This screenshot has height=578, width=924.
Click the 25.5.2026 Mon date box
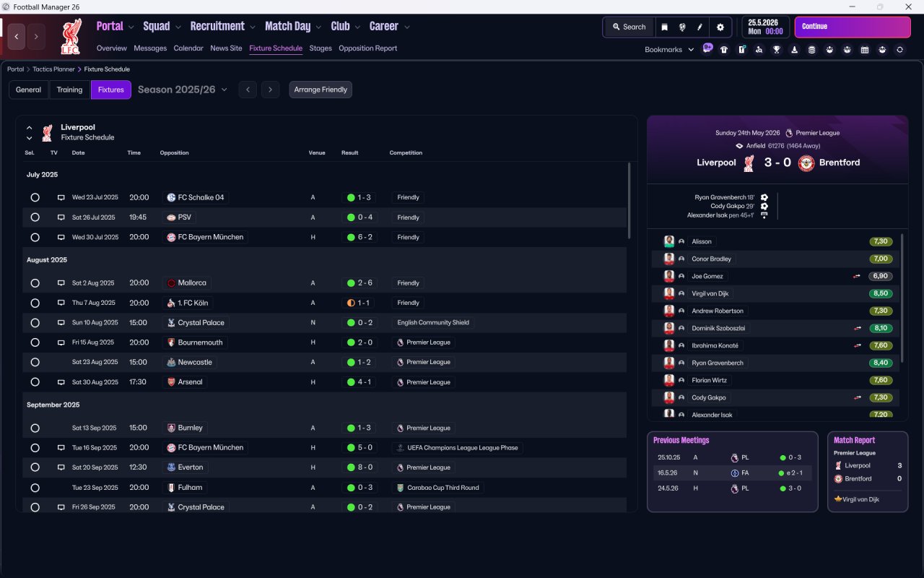[765, 27]
